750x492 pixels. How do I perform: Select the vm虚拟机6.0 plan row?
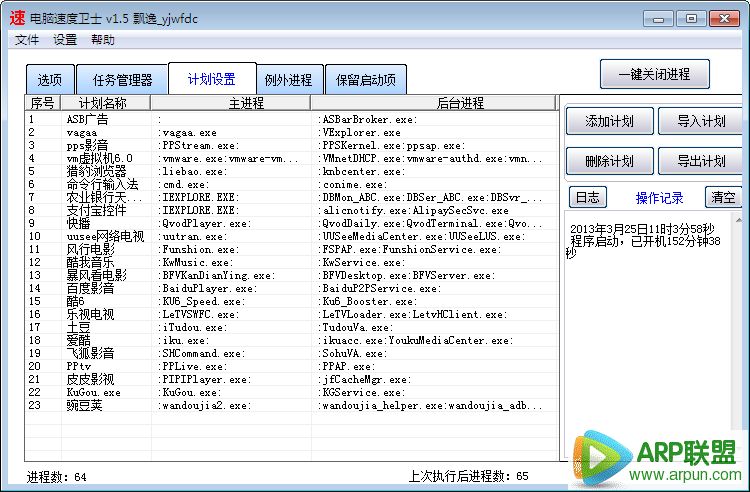point(292,158)
